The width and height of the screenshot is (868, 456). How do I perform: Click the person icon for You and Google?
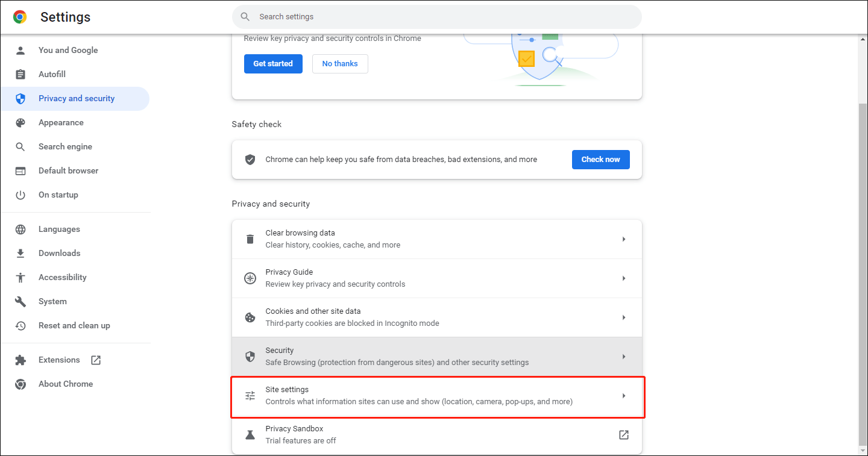tap(20, 50)
